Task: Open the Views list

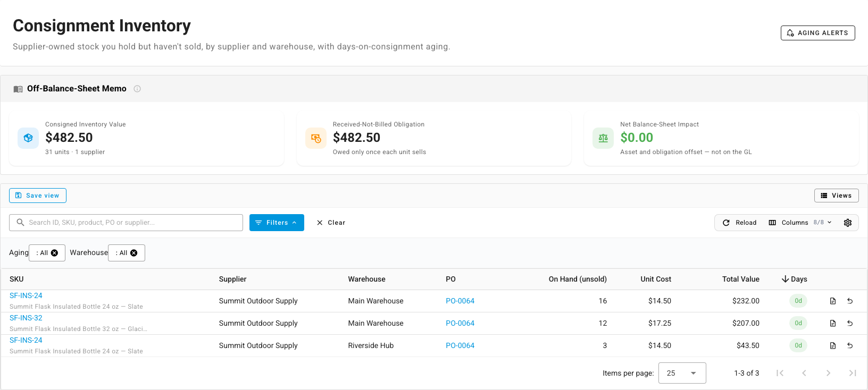Action: point(836,196)
